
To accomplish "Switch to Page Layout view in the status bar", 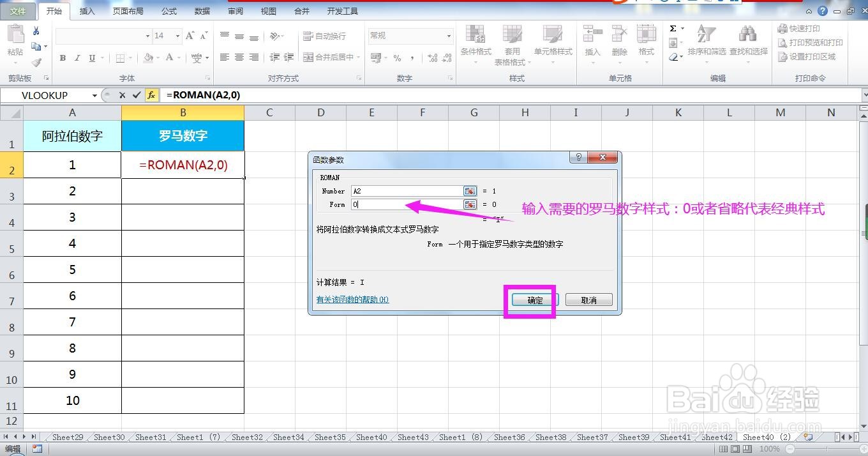I will coord(735,449).
